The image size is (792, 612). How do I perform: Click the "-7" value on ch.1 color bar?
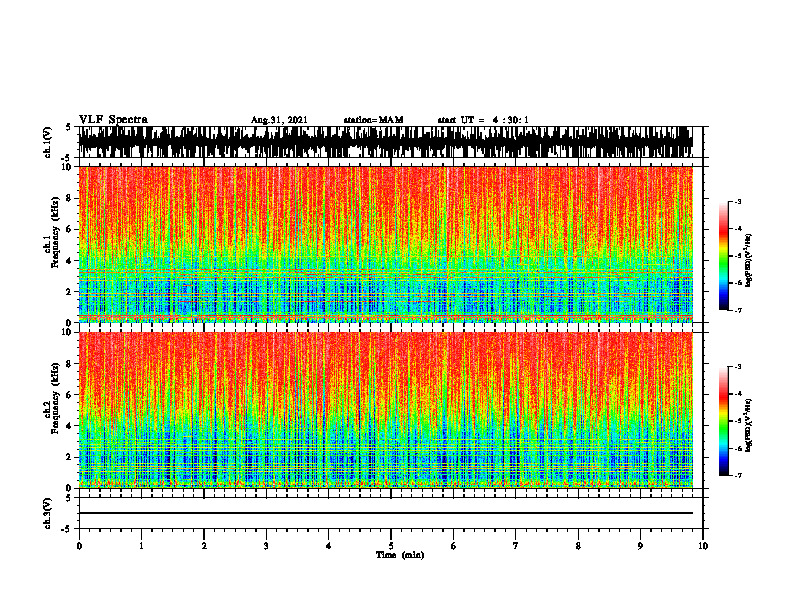(x=737, y=310)
